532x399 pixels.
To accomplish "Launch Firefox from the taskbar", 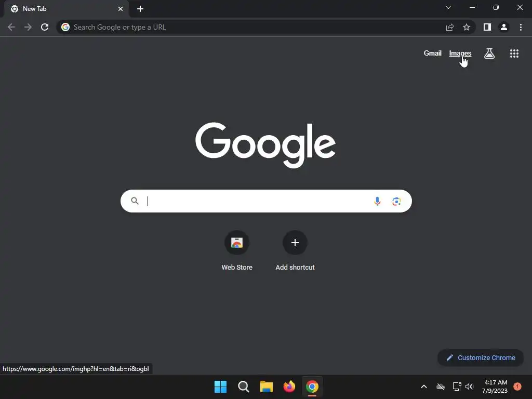I will [289, 387].
